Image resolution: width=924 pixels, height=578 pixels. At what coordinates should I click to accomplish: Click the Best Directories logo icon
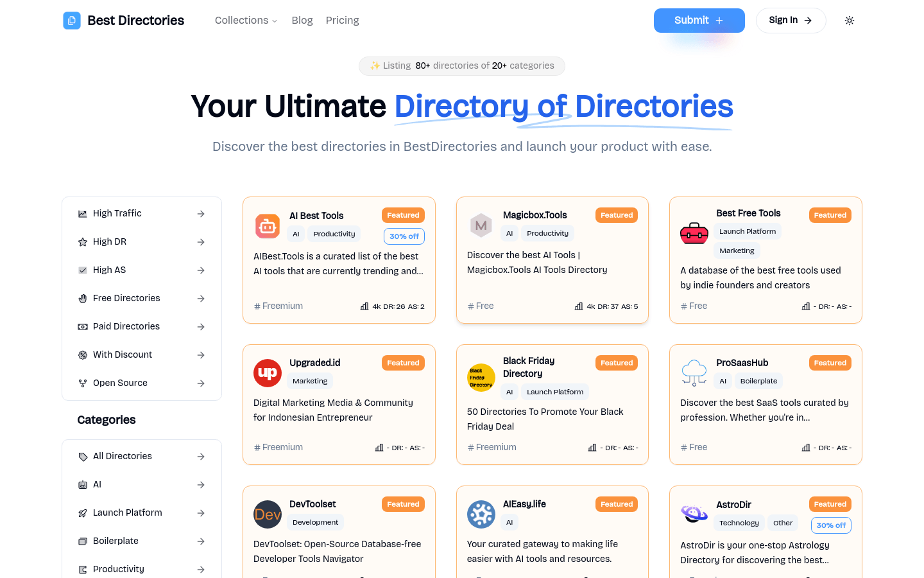point(71,20)
